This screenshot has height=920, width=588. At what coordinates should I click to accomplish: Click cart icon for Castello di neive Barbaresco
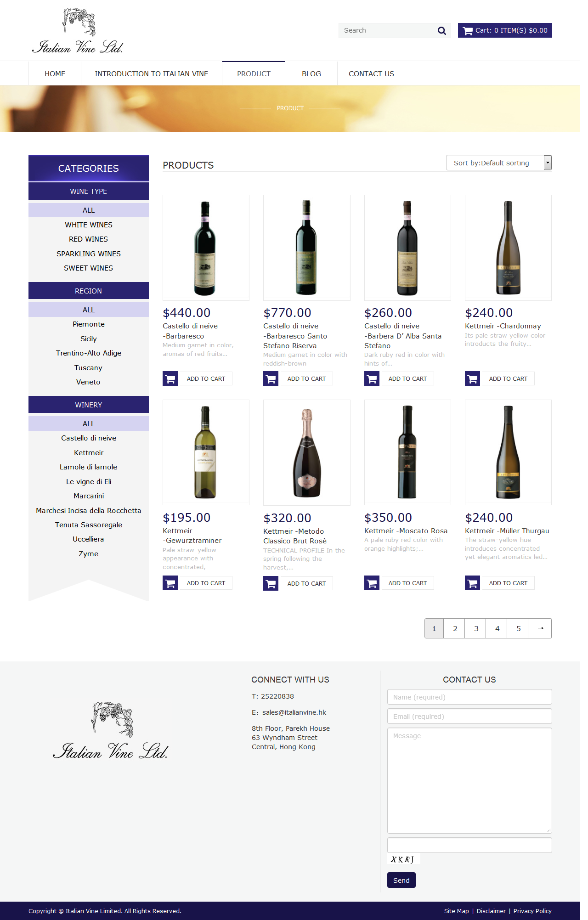170,378
